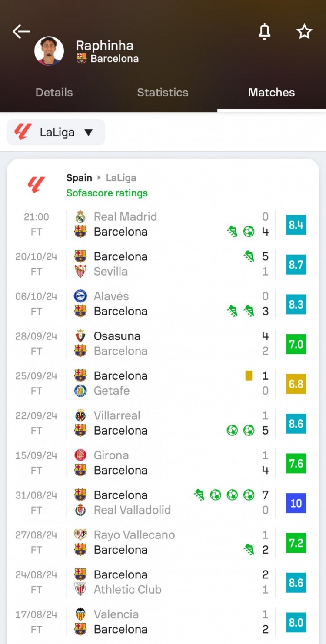Click the Alavés crest icon
This screenshot has width=326, height=644.
coord(80,296)
